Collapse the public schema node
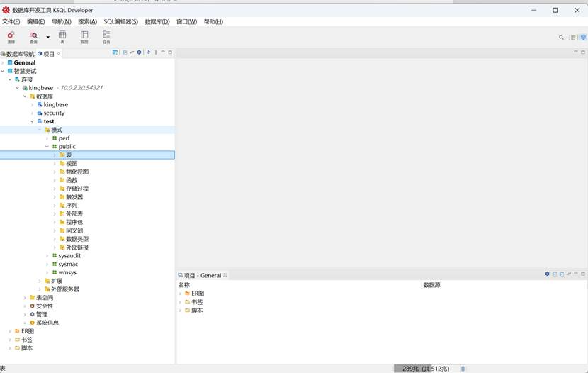Screen dimensions: 588x373 (x=47, y=147)
